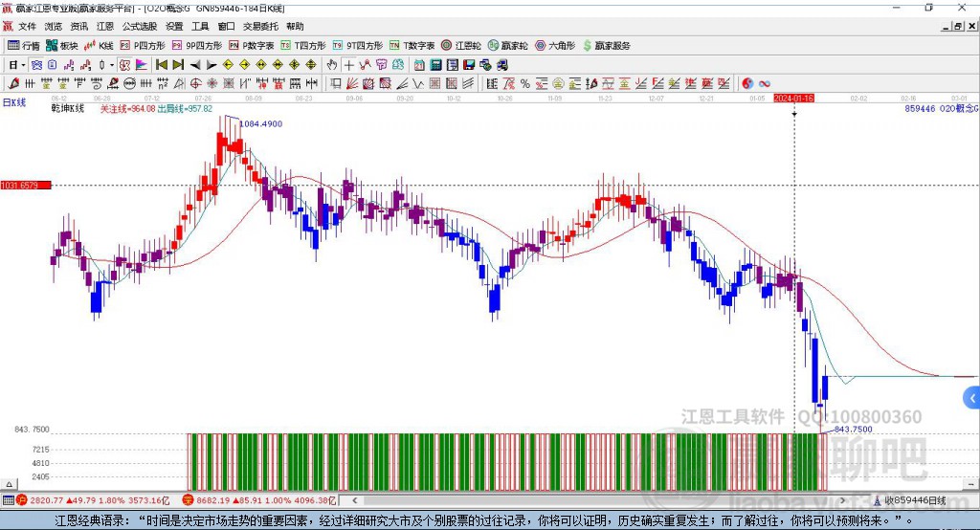Open the period dropdown labeled 日
This screenshot has height=530, width=980.
[15, 64]
